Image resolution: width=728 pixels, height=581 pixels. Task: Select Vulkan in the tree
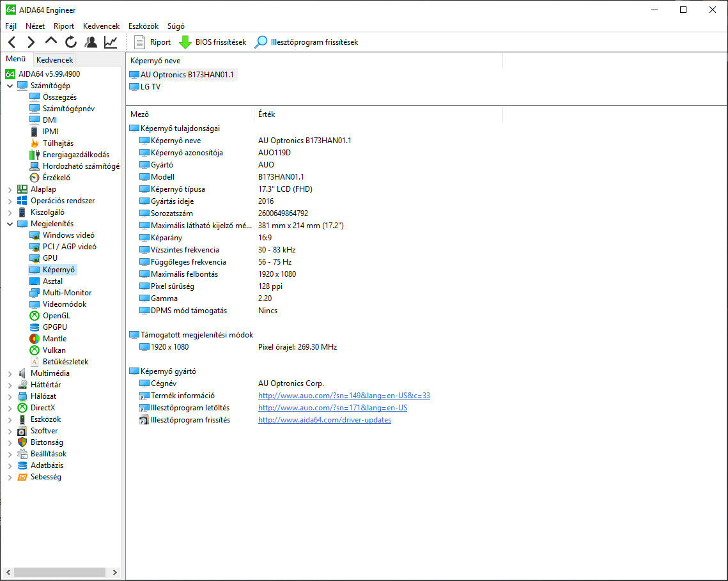(54, 350)
